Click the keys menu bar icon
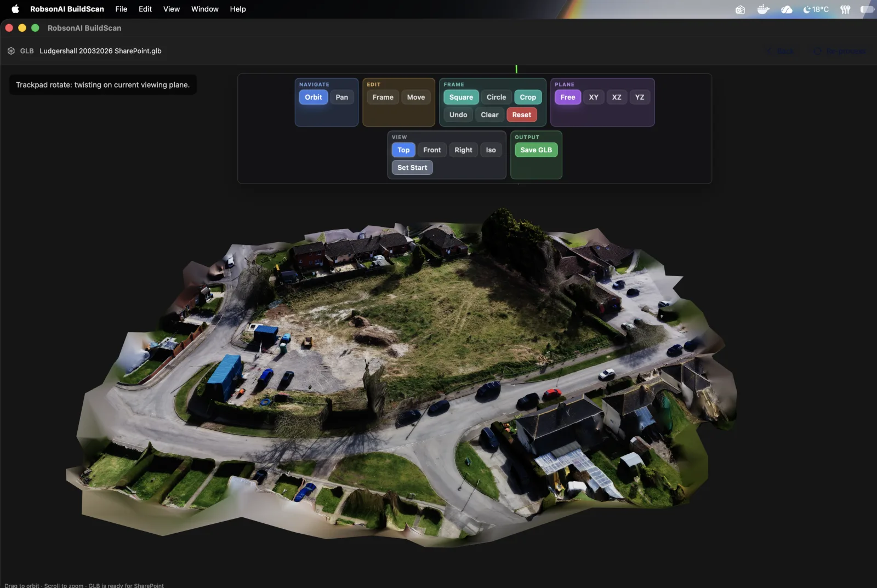This screenshot has height=588, width=877. (846, 9)
